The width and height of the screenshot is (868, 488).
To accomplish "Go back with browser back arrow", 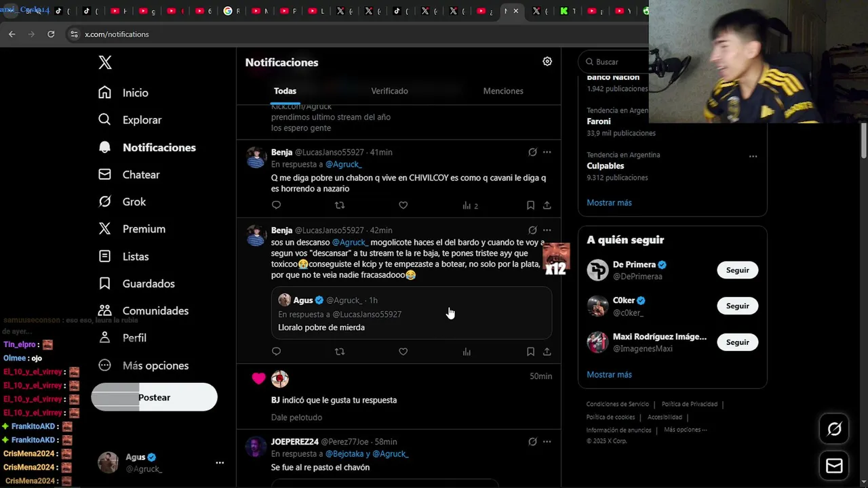I will click(12, 34).
